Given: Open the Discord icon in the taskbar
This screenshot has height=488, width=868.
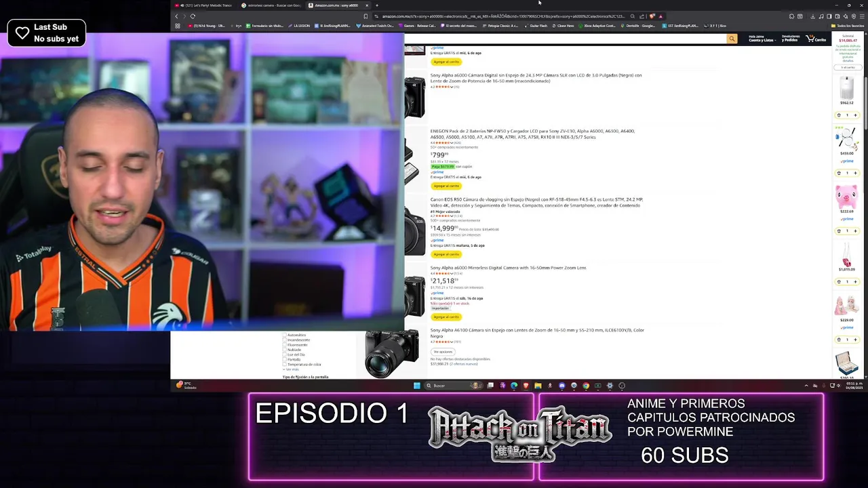Looking at the screenshot, I should click(x=561, y=386).
